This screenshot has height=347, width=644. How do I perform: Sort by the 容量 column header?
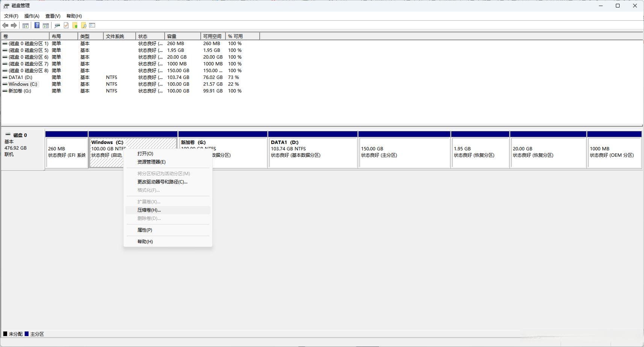click(183, 36)
